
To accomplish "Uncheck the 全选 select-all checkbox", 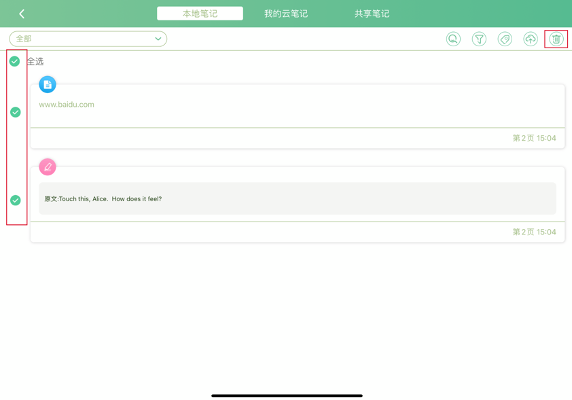I will pyautogui.click(x=15, y=61).
